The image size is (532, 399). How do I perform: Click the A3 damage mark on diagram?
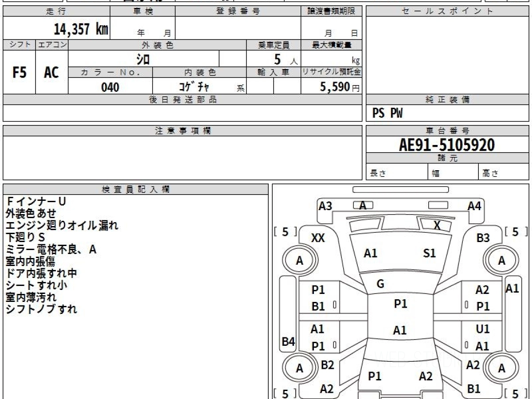325,206
